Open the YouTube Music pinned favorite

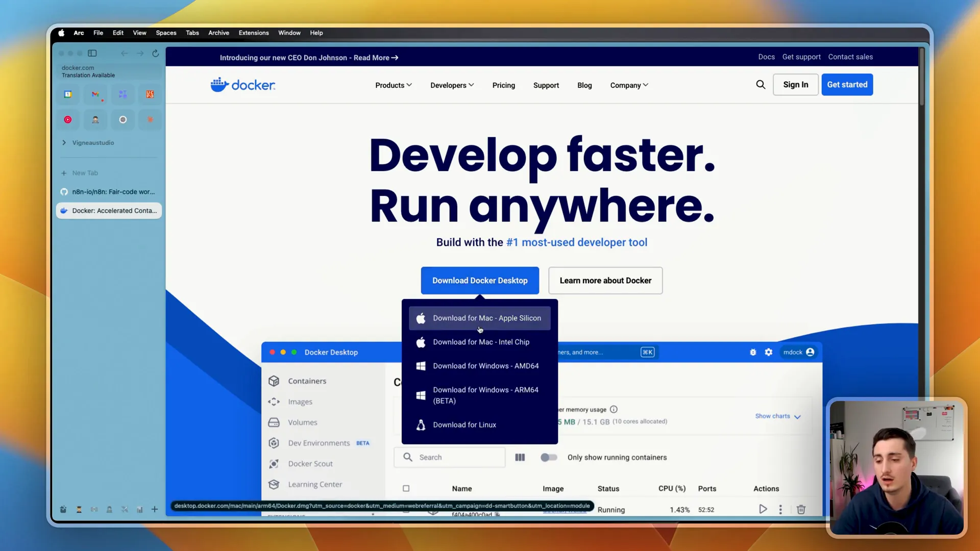coord(68,120)
